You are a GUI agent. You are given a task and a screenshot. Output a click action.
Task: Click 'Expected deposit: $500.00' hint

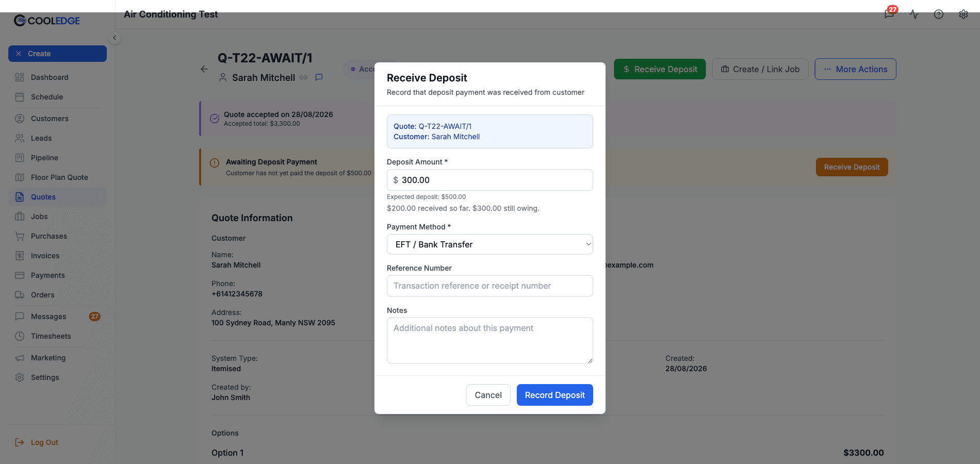426,197
